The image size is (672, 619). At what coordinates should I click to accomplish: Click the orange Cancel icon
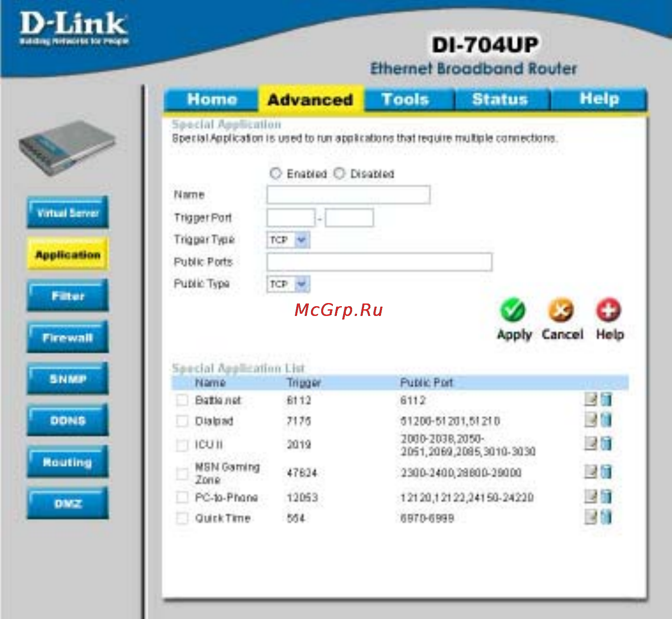coord(561,310)
